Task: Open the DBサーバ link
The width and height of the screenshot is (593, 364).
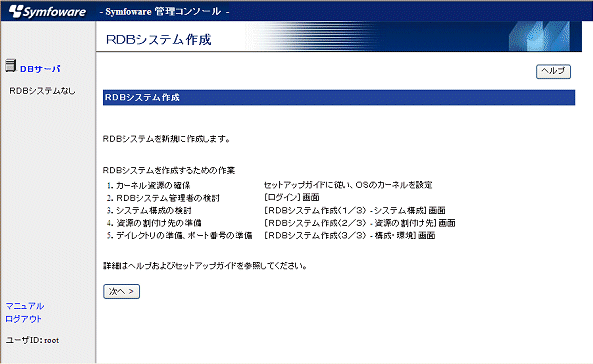Action: point(40,69)
